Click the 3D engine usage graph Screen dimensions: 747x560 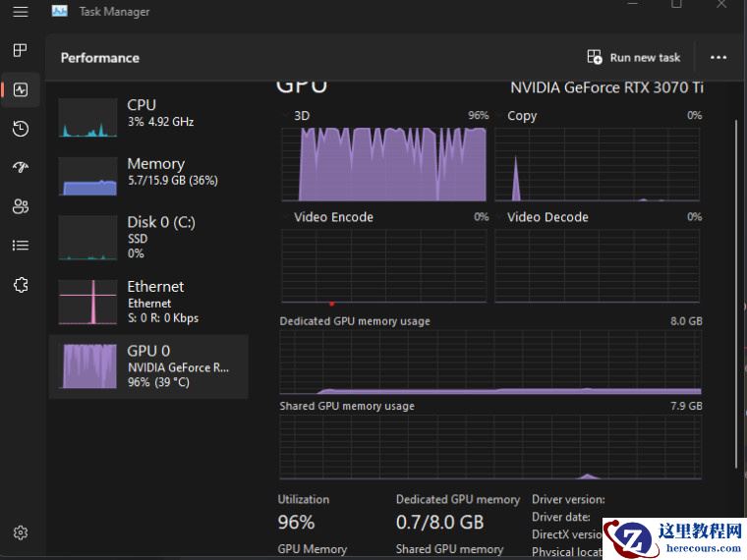click(384, 164)
